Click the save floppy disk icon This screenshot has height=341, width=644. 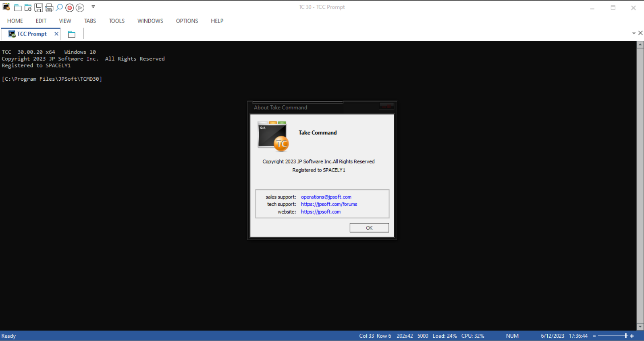tap(39, 8)
